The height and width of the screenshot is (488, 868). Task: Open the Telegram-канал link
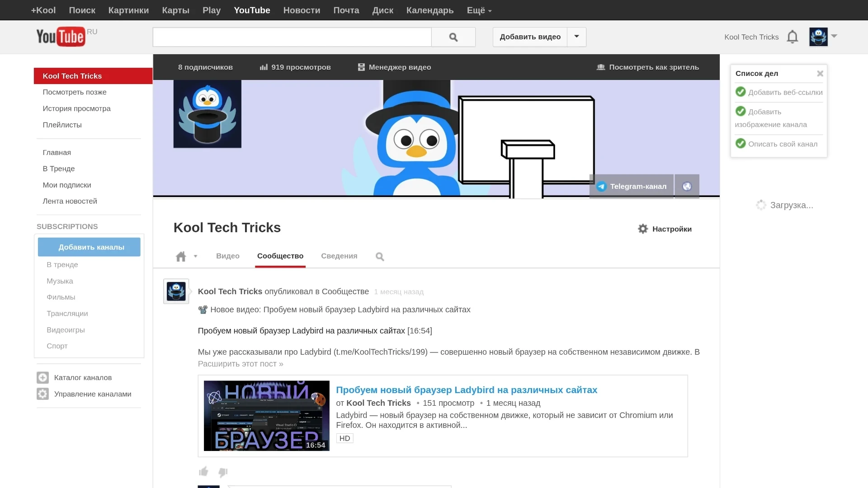coord(632,186)
